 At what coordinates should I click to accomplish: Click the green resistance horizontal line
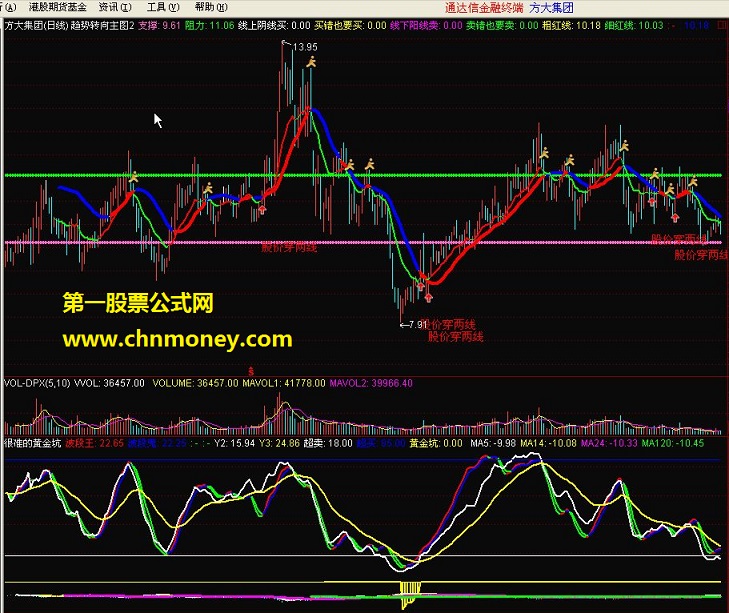click(363, 175)
